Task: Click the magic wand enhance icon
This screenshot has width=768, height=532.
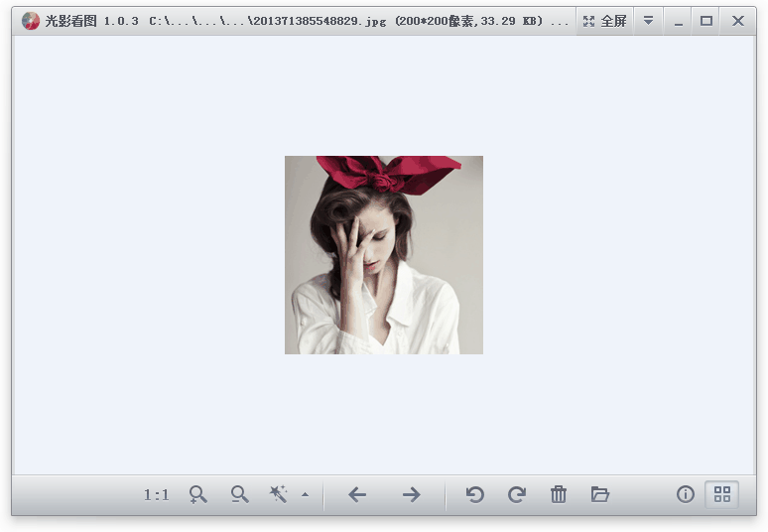Action: coord(279,494)
